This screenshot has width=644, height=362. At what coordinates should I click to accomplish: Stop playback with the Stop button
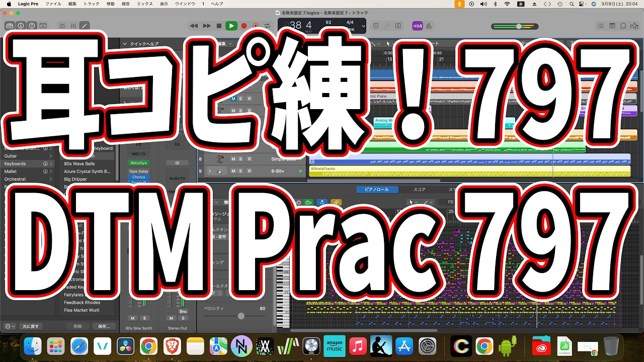click(x=219, y=26)
